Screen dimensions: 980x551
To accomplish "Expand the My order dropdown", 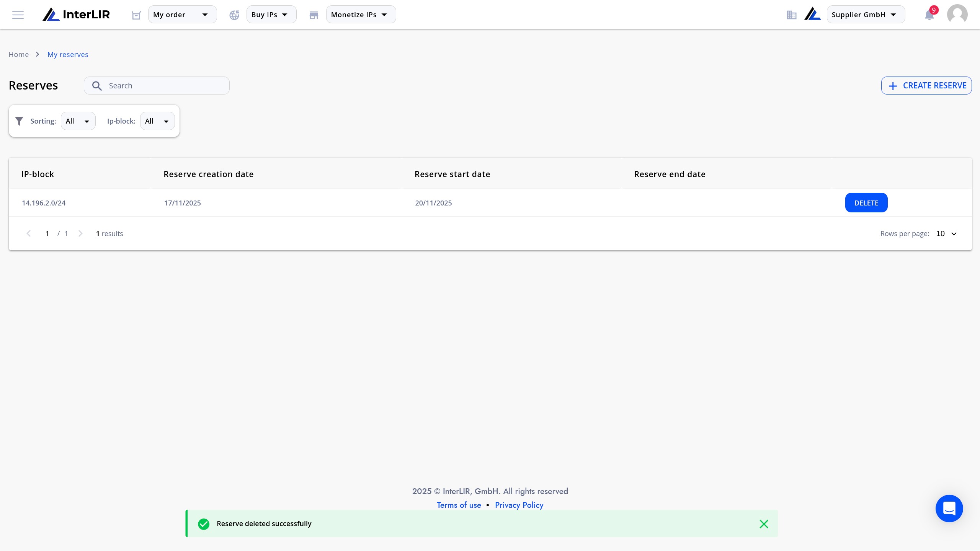I will (x=182, y=15).
